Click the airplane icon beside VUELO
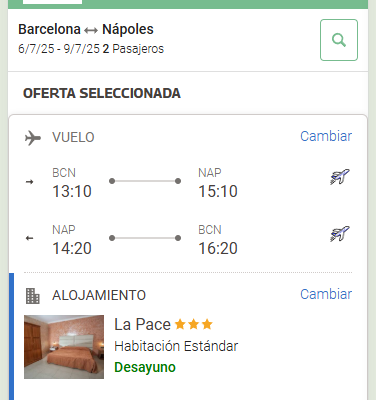The width and height of the screenshot is (376, 400). click(x=33, y=138)
